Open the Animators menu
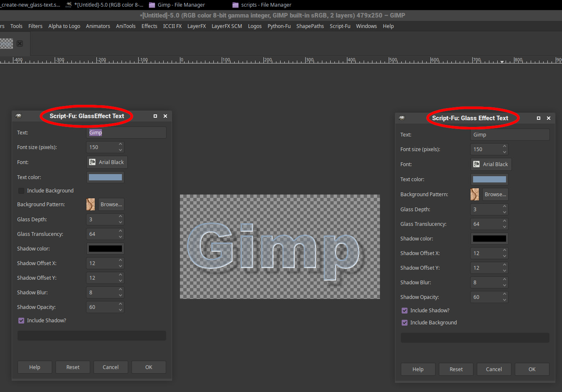 [x=98, y=26]
